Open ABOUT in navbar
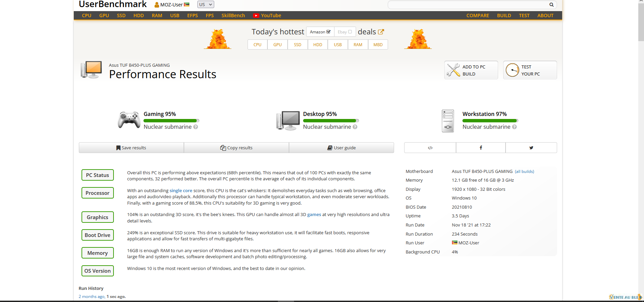 [x=545, y=16]
